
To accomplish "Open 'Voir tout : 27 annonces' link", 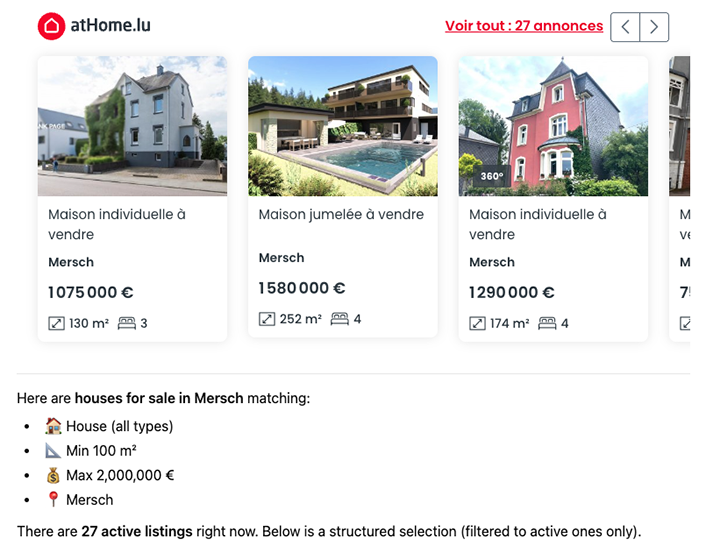I will [523, 26].
